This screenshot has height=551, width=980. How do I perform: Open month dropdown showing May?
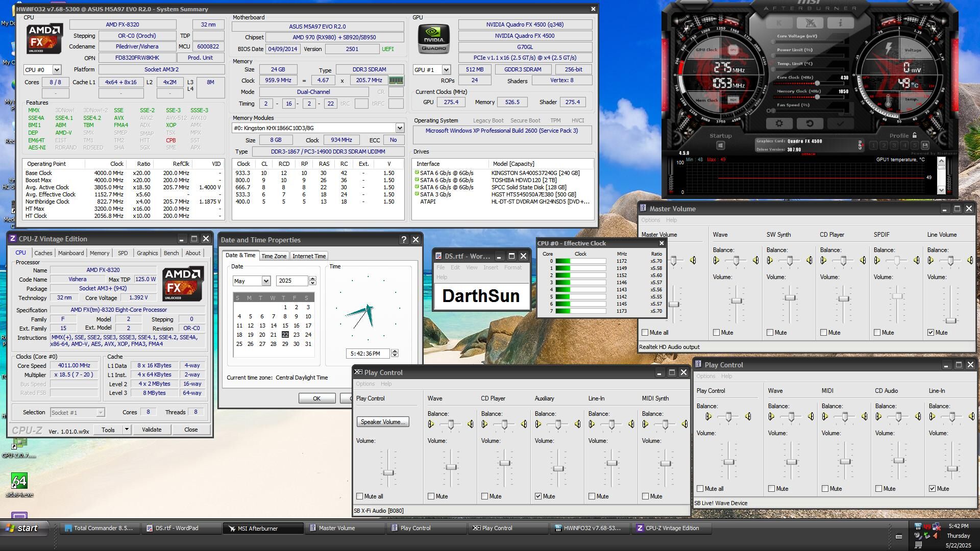(x=266, y=281)
